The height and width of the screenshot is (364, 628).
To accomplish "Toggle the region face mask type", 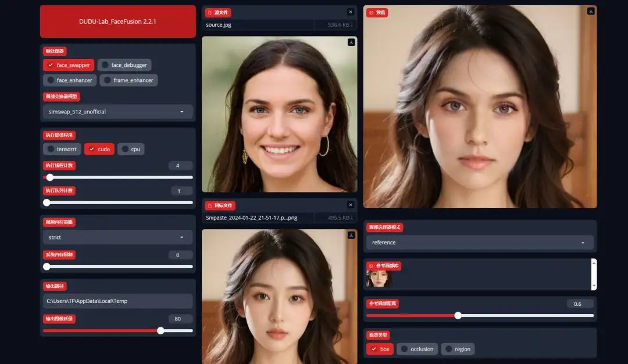I will click(x=458, y=349).
